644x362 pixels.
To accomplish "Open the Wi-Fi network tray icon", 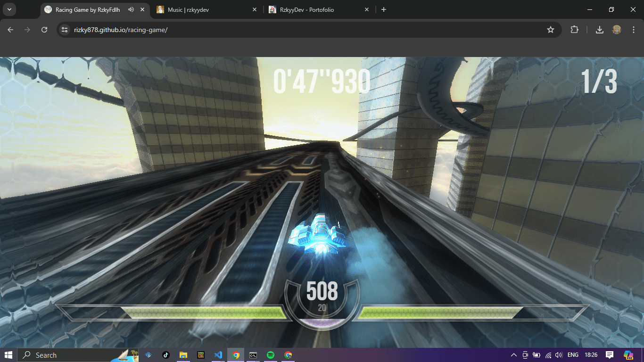I will 548,355.
